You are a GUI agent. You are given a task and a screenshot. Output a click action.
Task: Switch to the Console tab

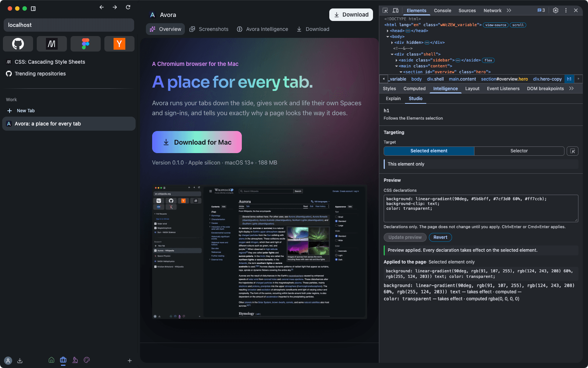pos(442,11)
